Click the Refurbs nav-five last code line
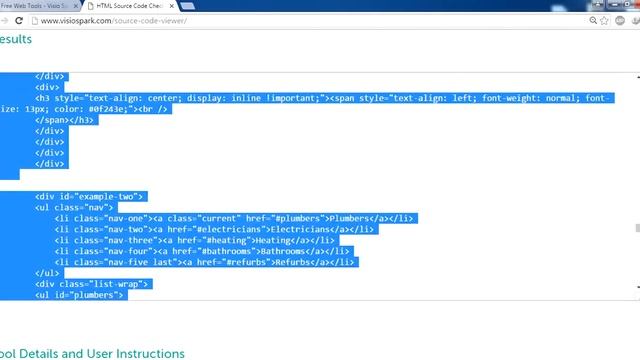The image size is (640, 360). click(x=204, y=262)
